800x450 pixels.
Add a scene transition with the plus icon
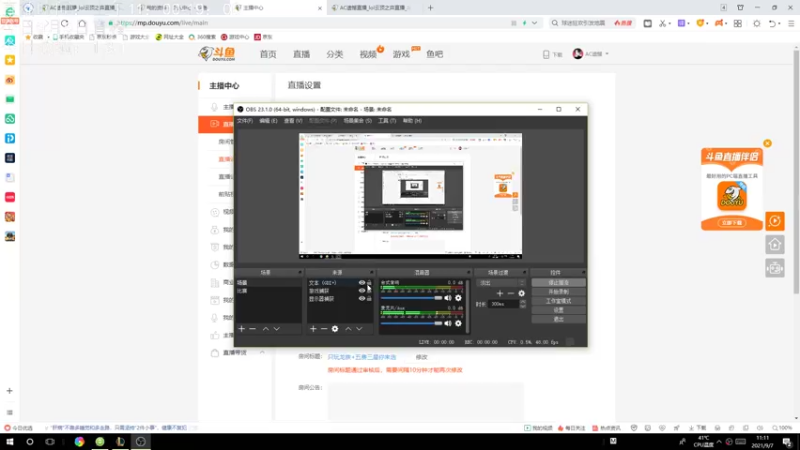pos(500,293)
